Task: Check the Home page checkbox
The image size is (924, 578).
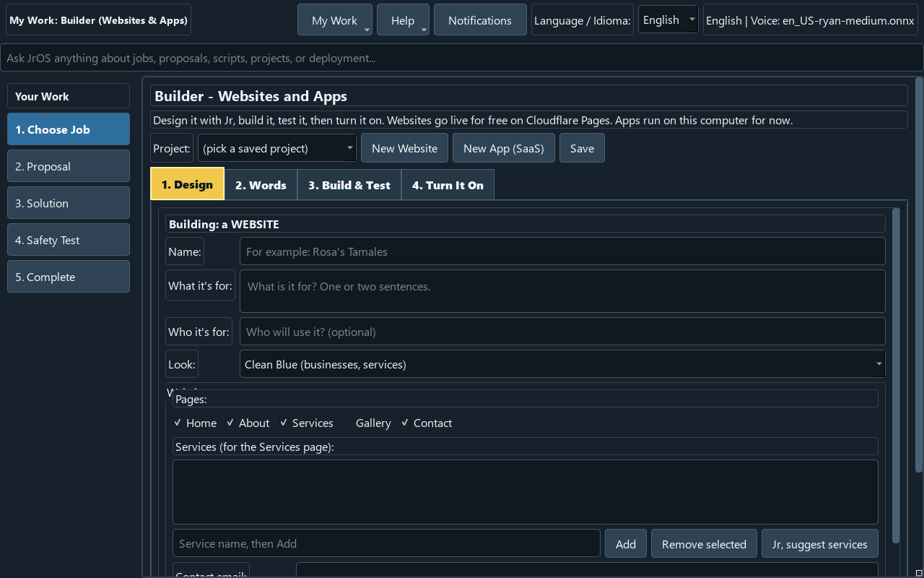Action: tap(195, 423)
